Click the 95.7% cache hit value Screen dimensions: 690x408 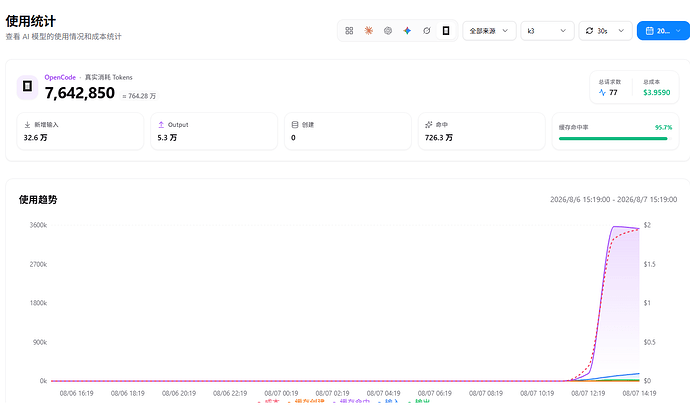coord(663,128)
